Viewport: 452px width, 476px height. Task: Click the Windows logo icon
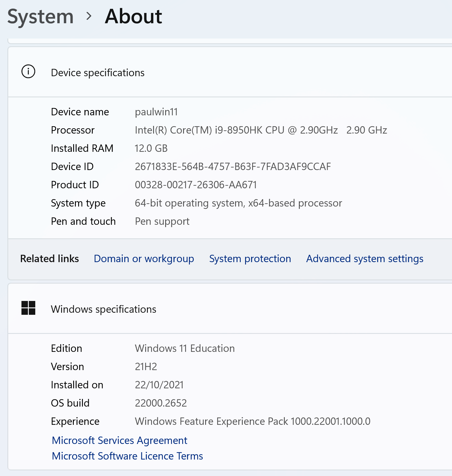[x=29, y=308]
